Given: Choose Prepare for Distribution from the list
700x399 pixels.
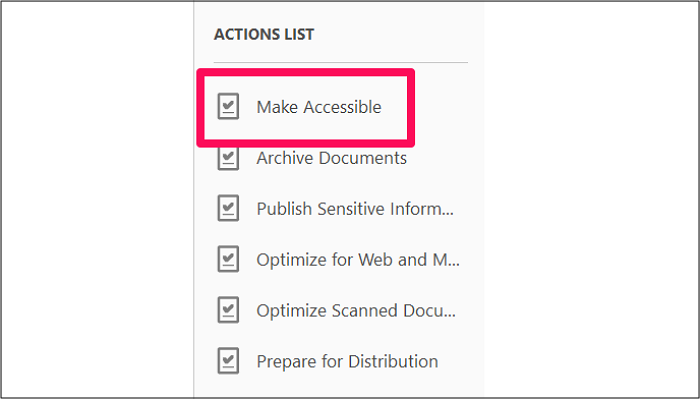Looking at the screenshot, I should click(x=347, y=362).
